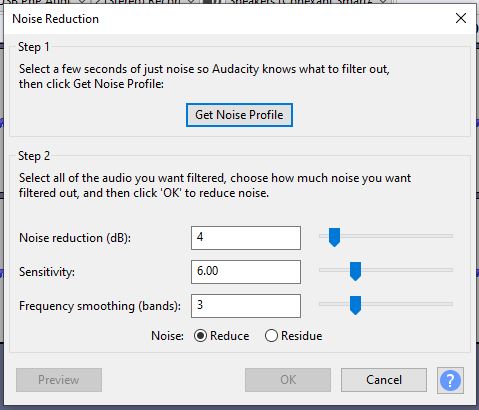Viewport: 479px width, 410px height.
Task: Click the Noise Reduction title bar
Action: click(227, 19)
